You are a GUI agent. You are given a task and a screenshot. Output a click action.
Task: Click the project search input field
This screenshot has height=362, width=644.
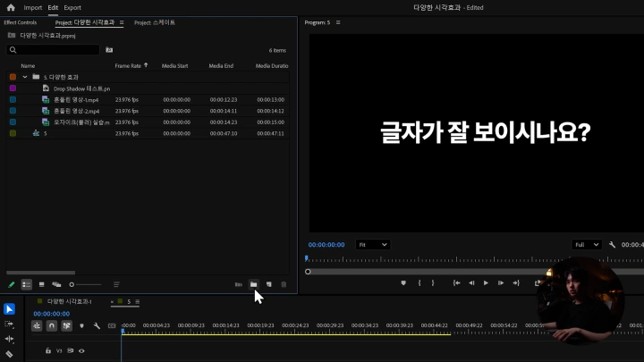[54, 50]
